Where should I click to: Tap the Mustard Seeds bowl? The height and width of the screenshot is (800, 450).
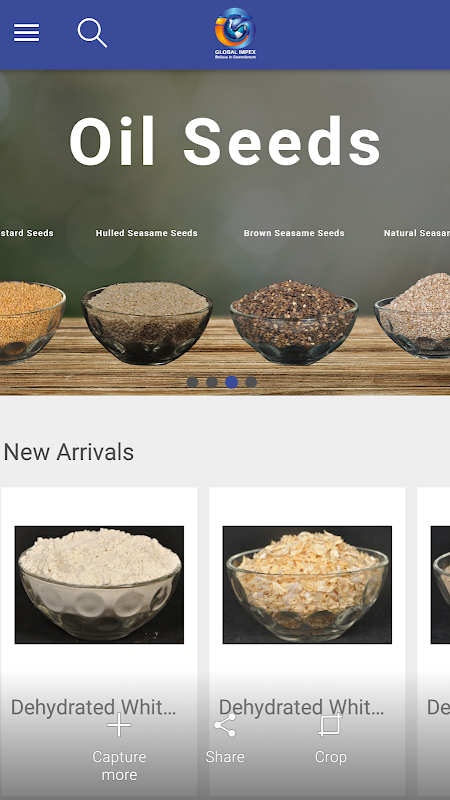pyautogui.click(x=32, y=322)
